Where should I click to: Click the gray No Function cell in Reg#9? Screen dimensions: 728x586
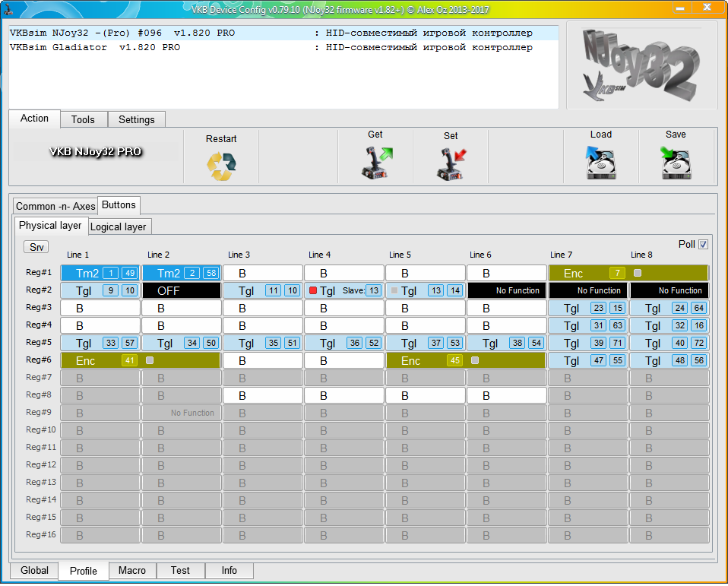click(x=182, y=413)
